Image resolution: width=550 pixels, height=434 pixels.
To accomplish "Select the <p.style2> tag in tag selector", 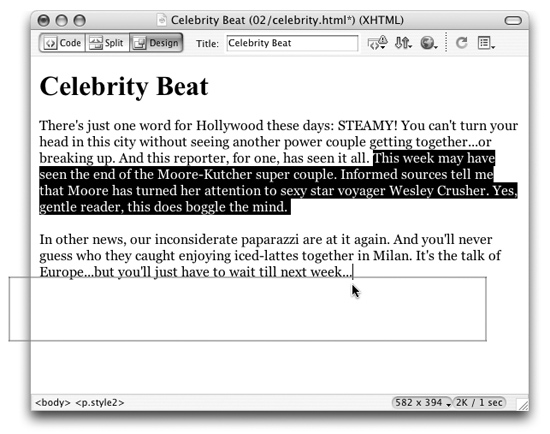I will [x=100, y=402].
